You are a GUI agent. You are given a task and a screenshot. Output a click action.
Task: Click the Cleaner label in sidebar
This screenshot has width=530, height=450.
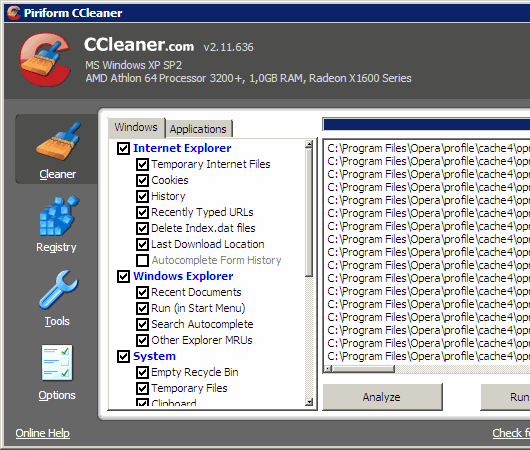[57, 174]
